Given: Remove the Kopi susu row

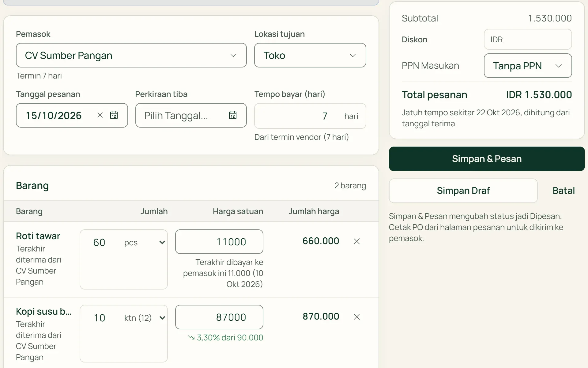Looking at the screenshot, I should (x=357, y=317).
